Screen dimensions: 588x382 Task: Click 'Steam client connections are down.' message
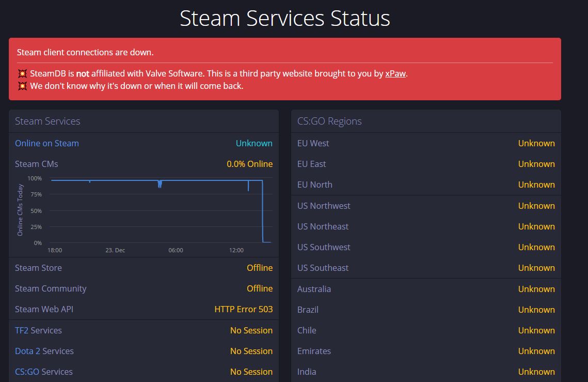(x=85, y=52)
